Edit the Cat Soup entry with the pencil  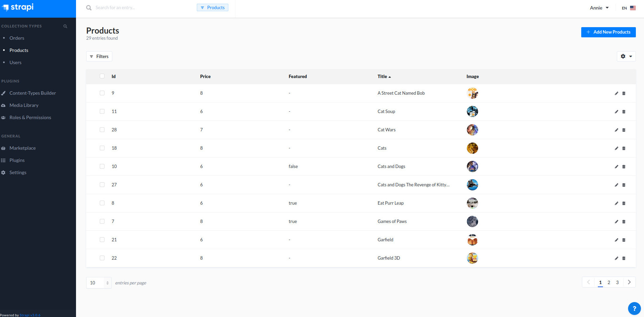point(617,112)
